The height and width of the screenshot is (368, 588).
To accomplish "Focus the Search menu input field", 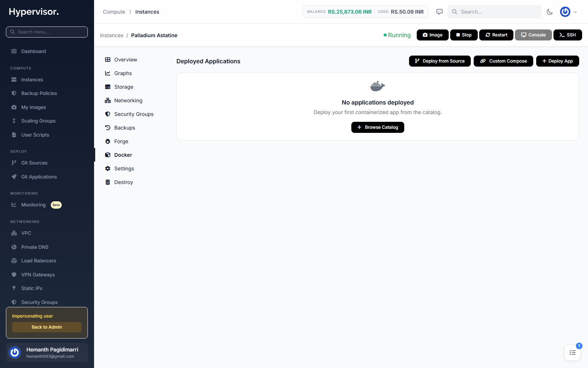I will tap(47, 32).
